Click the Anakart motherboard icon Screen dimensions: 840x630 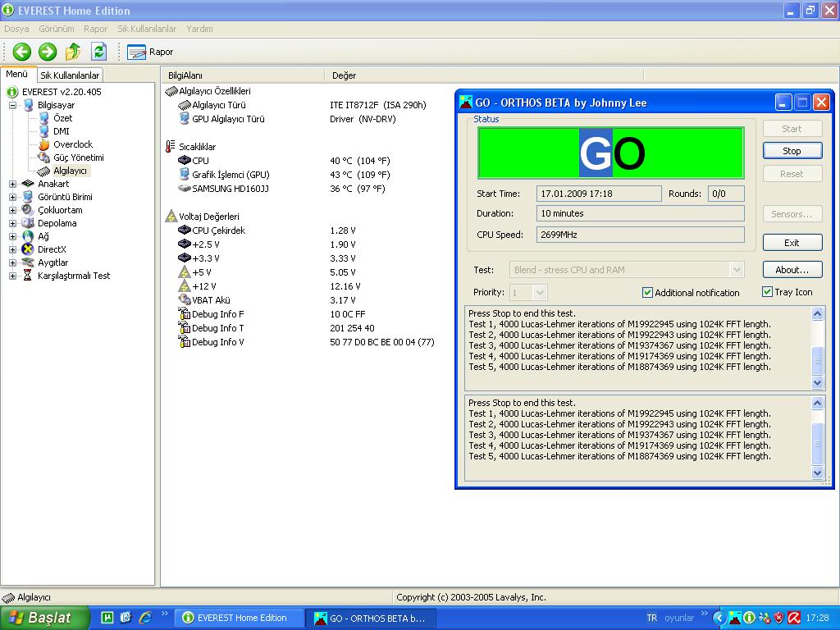point(28,185)
